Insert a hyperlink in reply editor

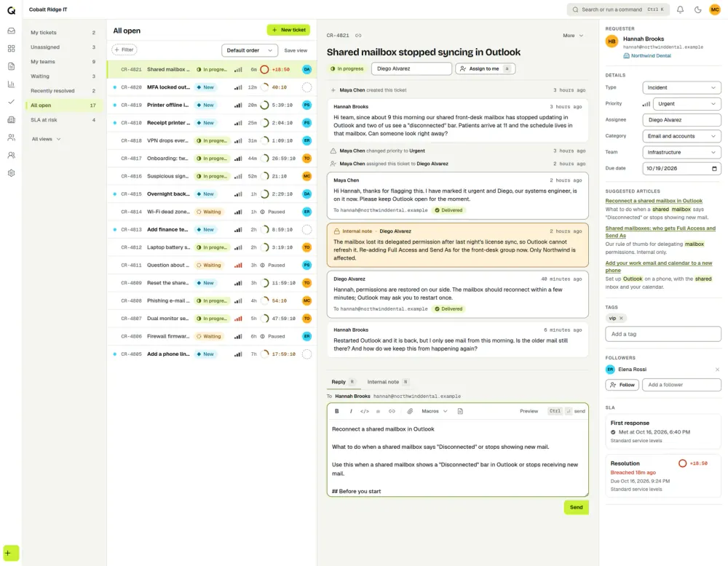click(392, 411)
